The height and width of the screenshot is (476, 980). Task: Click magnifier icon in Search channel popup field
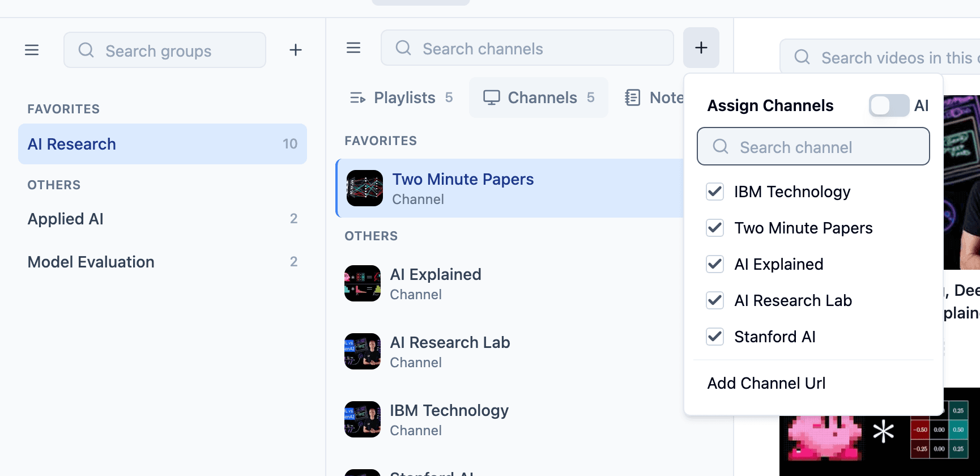point(721,146)
